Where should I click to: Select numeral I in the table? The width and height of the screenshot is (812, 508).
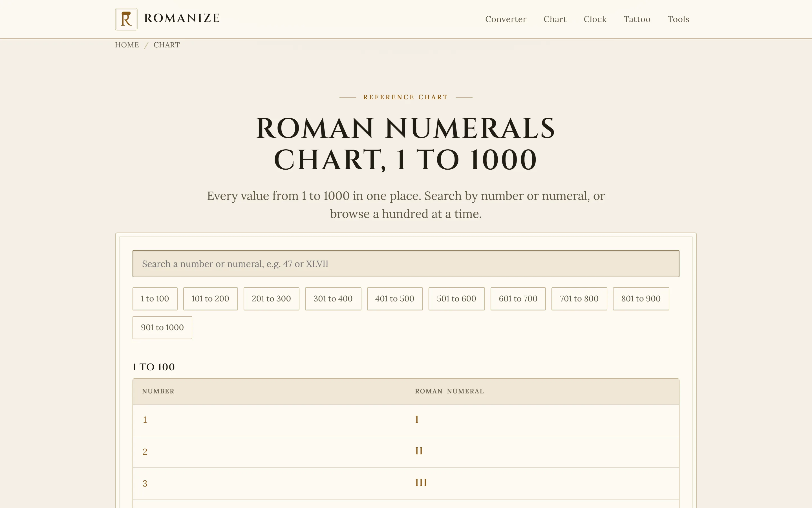417,419
